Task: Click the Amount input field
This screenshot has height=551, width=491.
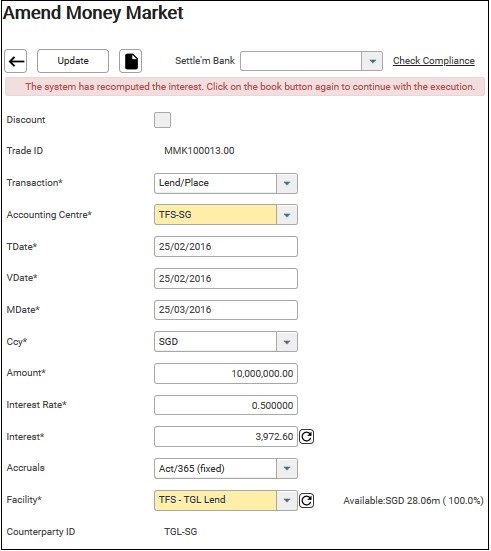Action: 226,374
